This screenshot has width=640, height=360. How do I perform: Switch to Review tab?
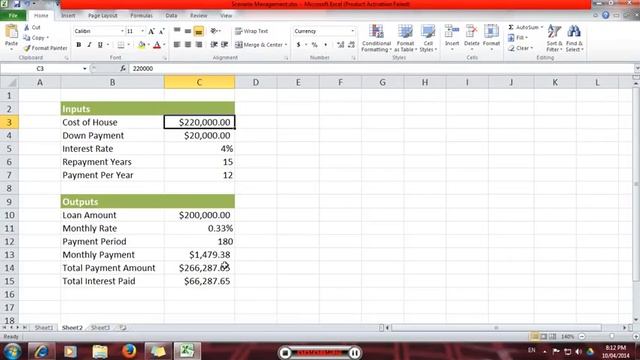[x=199, y=16]
